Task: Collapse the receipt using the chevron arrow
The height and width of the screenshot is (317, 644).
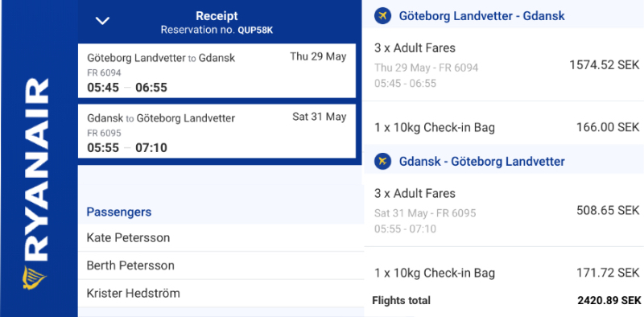Action: tap(102, 21)
